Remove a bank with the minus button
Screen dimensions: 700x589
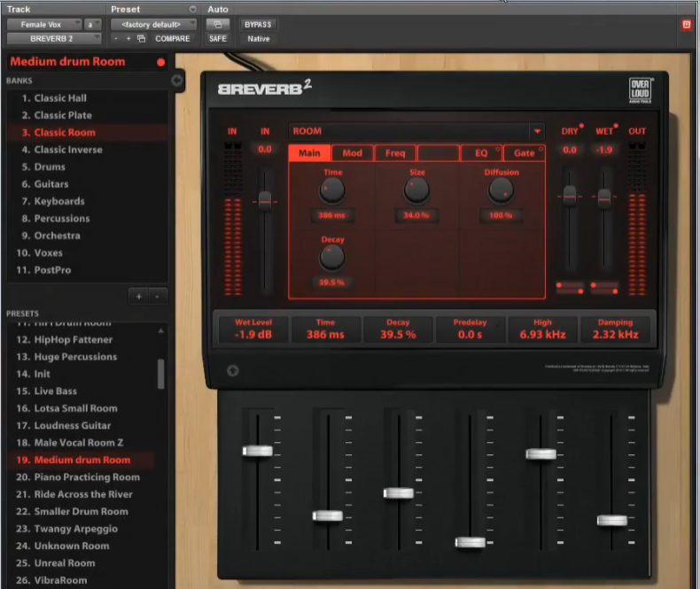(157, 297)
